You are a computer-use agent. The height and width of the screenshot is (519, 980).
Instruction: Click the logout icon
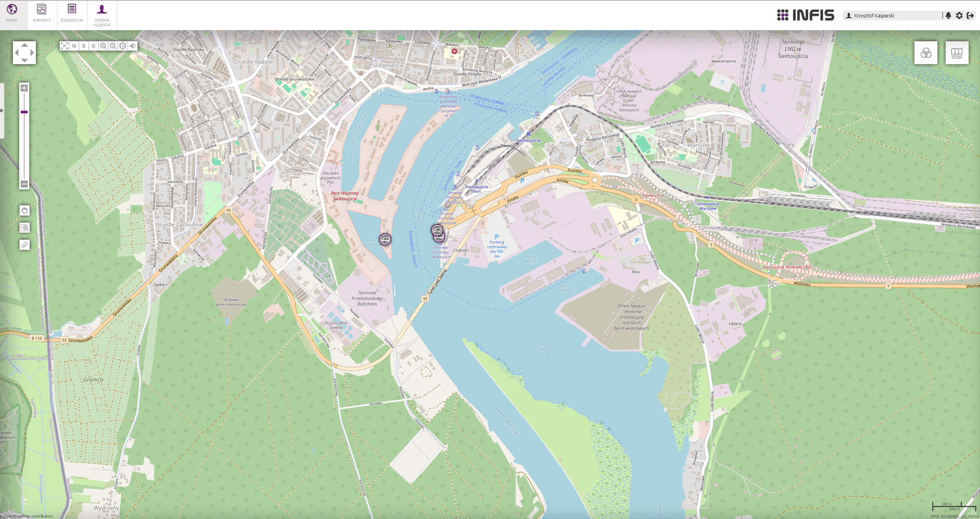(970, 16)
